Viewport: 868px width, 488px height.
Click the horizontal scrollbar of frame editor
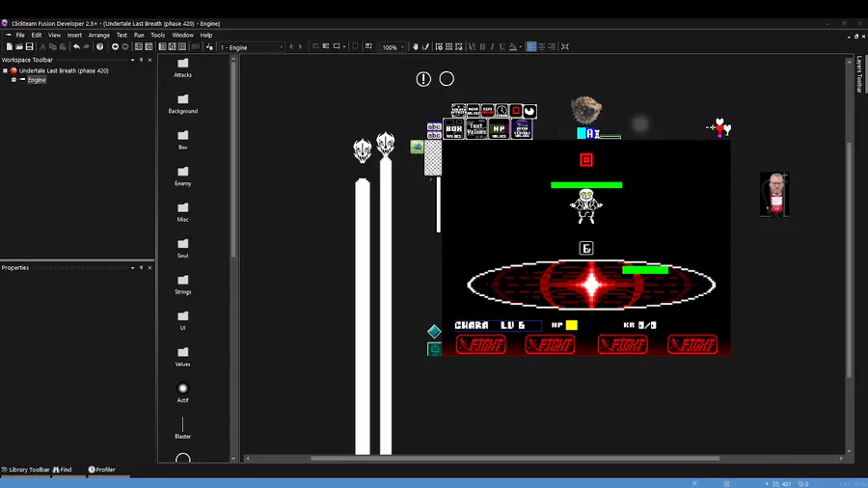515,458
